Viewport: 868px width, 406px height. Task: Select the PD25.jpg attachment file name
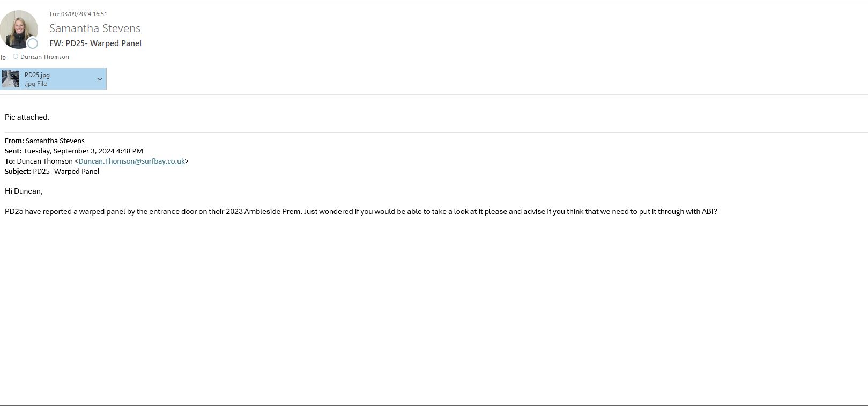tap(37, 75)
